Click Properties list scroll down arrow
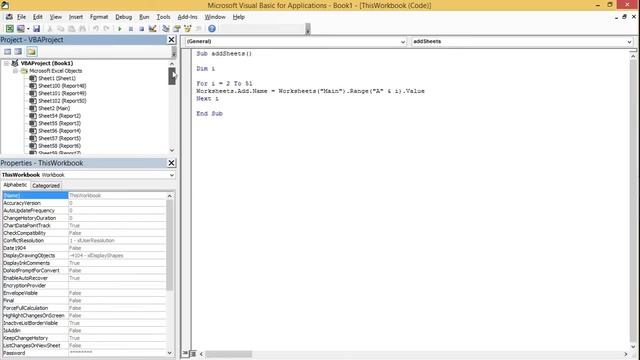This screenshot has height=360, width=640. (x=170, y=353)
